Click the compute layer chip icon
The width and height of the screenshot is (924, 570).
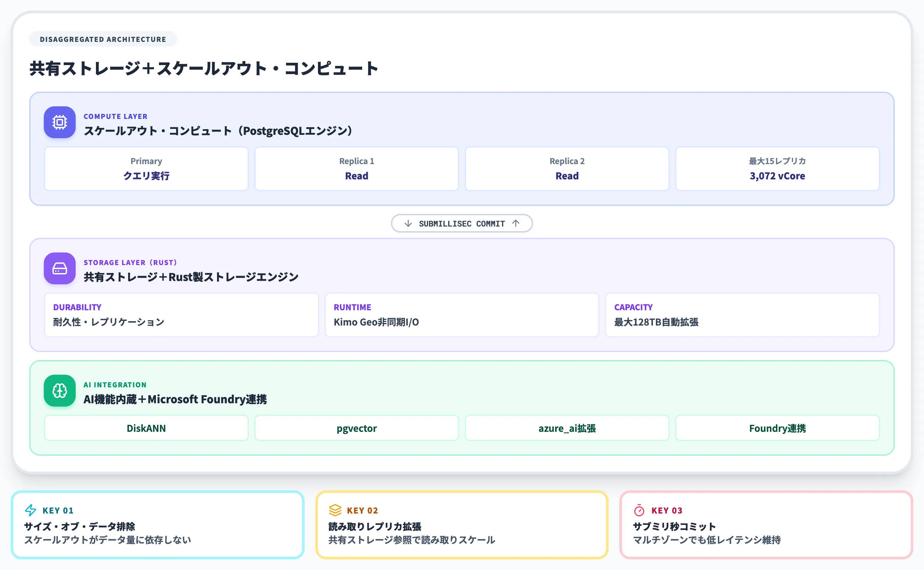pos(59,122)
